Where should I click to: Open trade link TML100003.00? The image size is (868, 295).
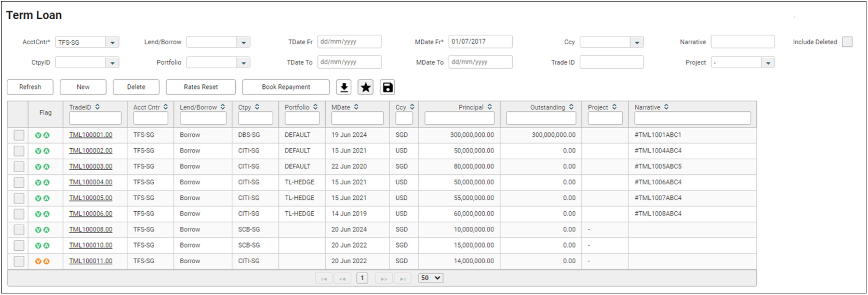(x=90, y=166)
